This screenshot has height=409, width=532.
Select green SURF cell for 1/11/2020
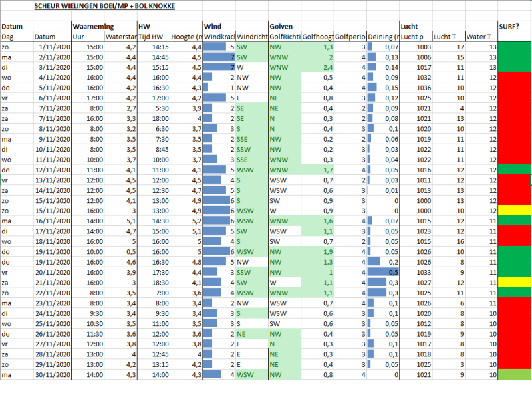click(x=514, y=47)
